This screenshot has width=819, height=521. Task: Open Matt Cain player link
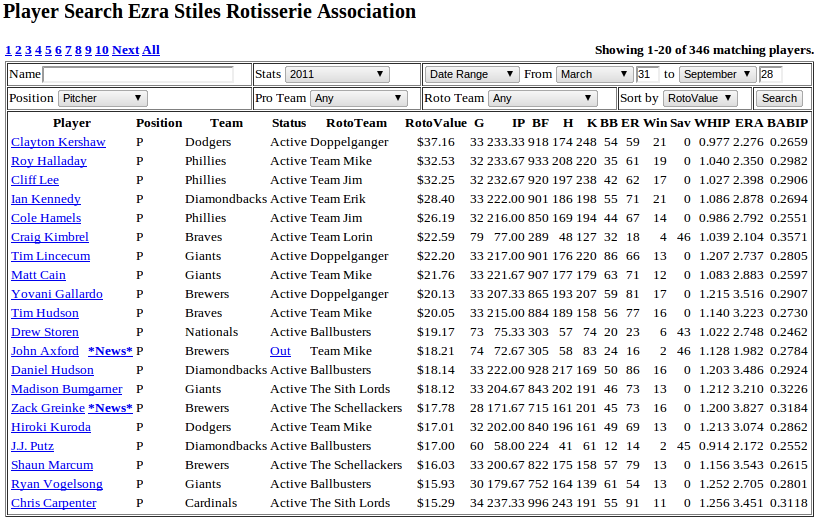39,275
